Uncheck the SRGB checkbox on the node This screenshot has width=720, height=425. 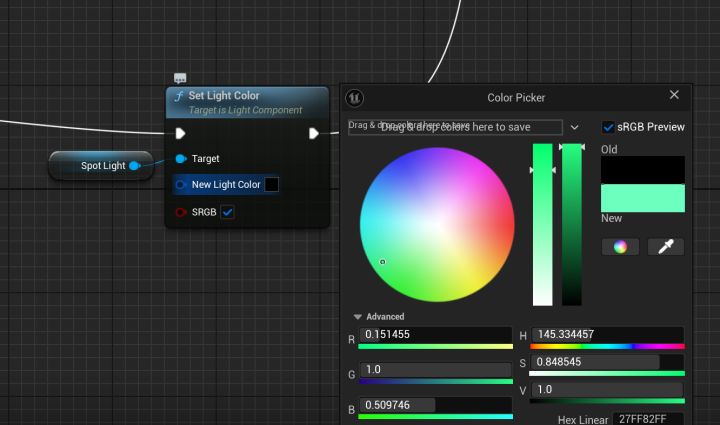point(228,212)
